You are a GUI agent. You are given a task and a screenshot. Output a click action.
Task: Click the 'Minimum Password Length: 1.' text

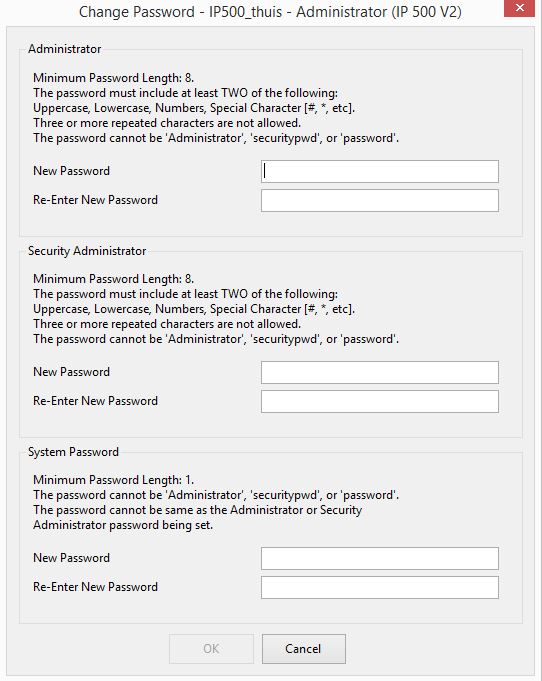113,480
